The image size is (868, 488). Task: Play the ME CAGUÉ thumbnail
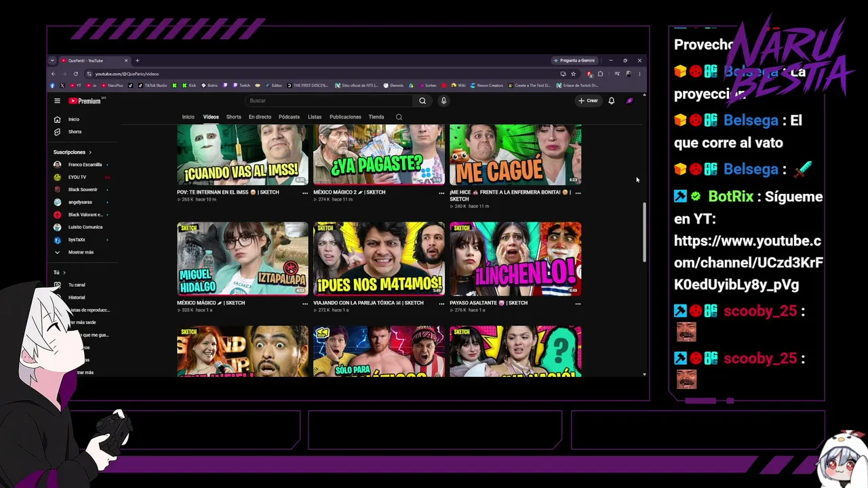(x=515, y=155)
